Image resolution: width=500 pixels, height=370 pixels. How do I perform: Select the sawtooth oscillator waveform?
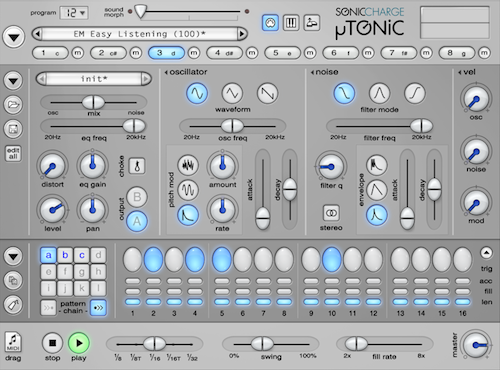[268, 93]
